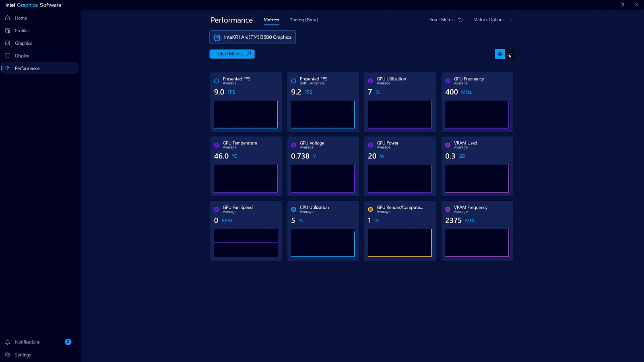Open Metrics Options
Screen dimensions: 644x362
492,20
